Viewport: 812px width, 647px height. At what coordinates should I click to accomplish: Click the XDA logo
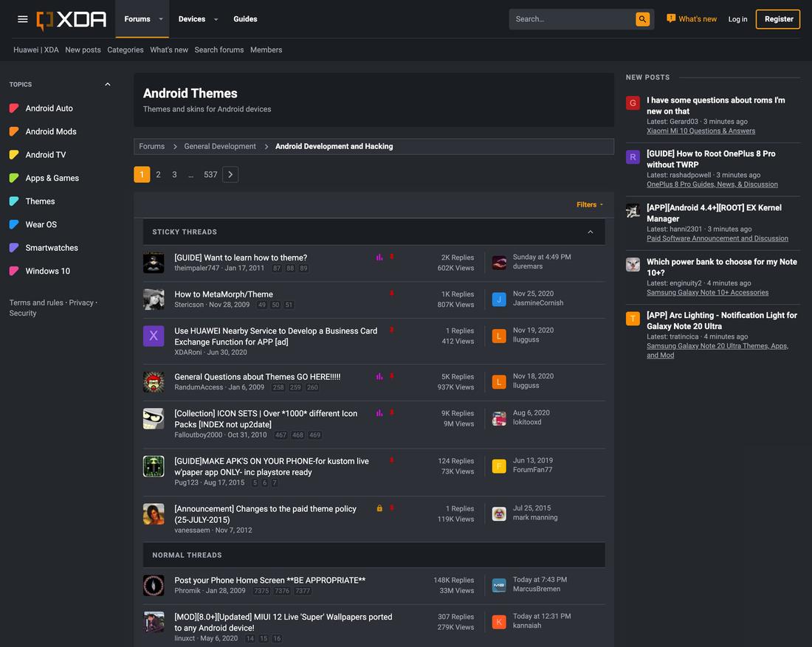pyautogui.click(x=72, y=20)
